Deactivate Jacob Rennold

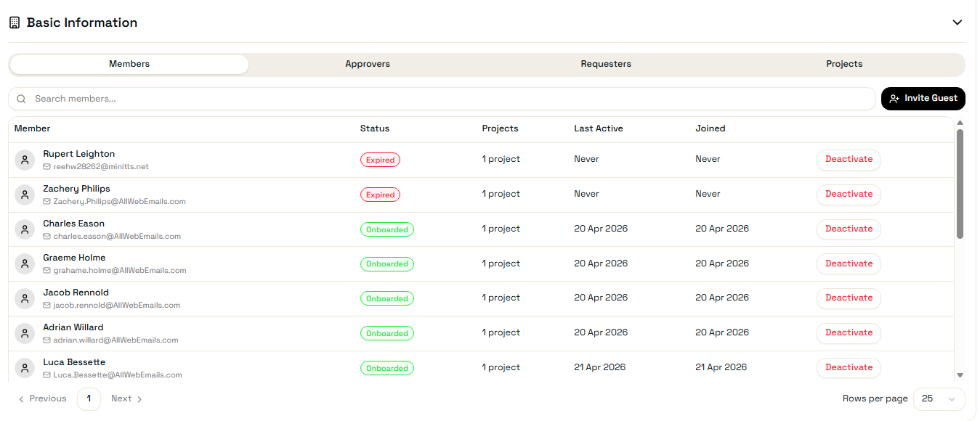(849, 298)
